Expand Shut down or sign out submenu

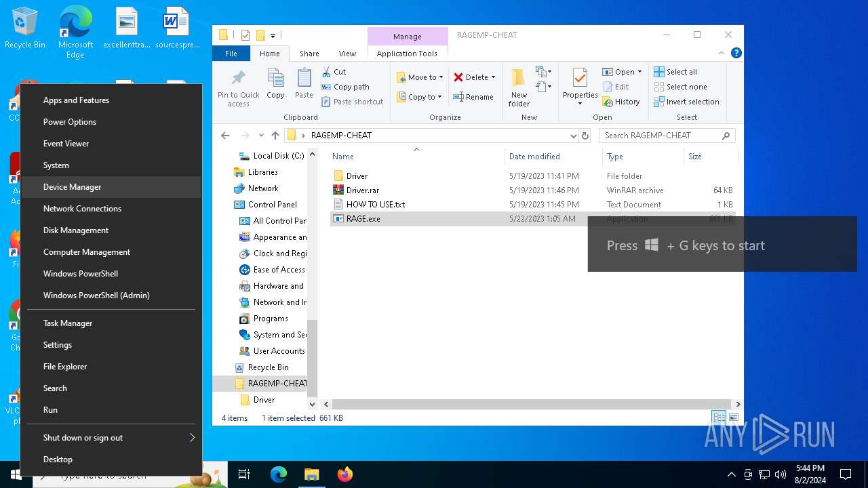coord(112,438)
